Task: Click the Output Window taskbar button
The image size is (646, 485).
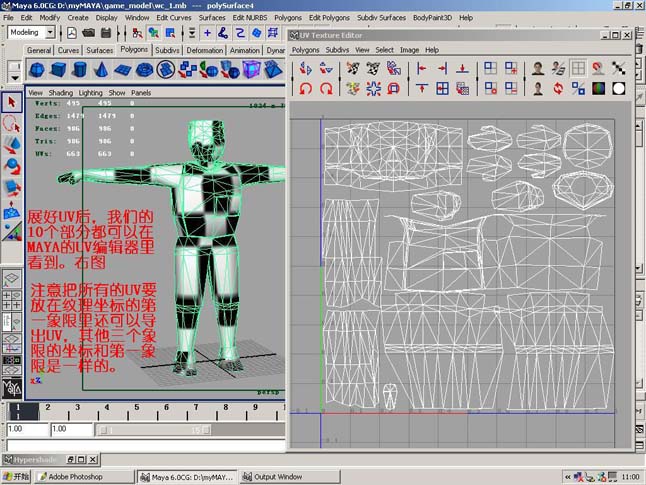Action: tap(290, 477)
